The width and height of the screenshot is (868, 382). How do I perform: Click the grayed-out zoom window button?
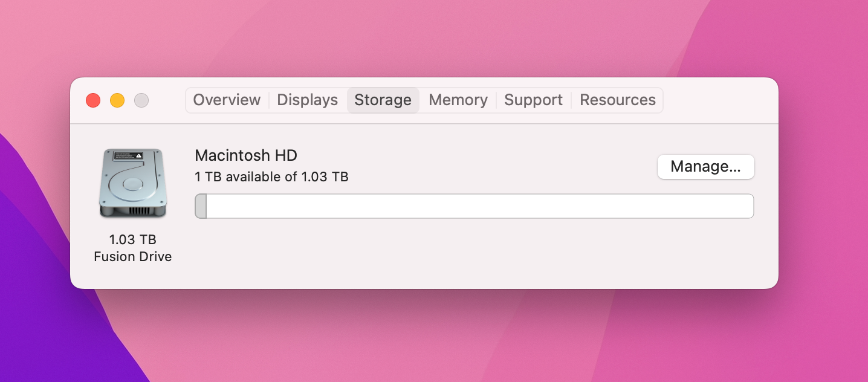tap(141, 100)
